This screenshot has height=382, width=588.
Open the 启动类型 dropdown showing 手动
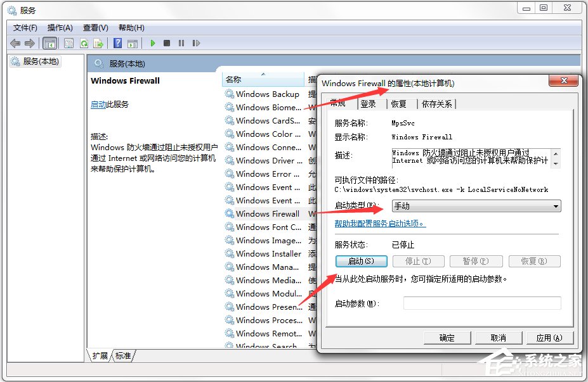(x=555, y=205)
